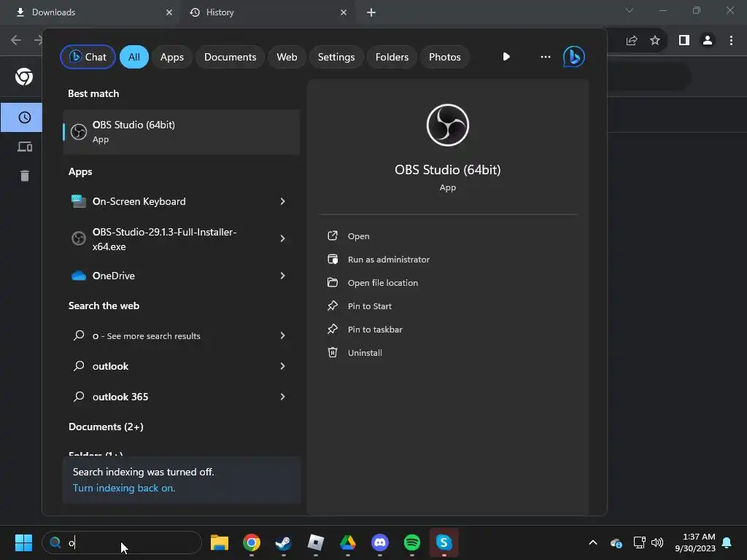Image resolution: width=747 pixels, height=560 pixels.
Task: Switch to the Photos filter
Action: (444, 57)
